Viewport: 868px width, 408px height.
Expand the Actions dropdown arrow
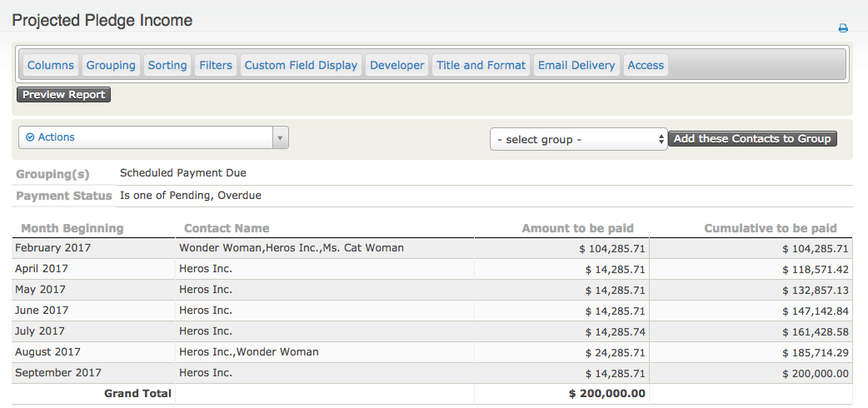point(281,138)
